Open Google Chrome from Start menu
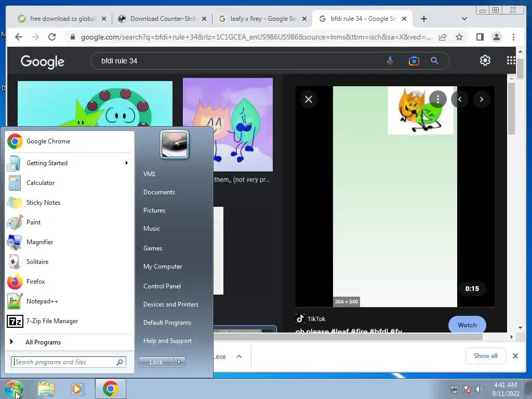This screenshot has height=399, width=532. pyautogui.click(x=69, y=141)
